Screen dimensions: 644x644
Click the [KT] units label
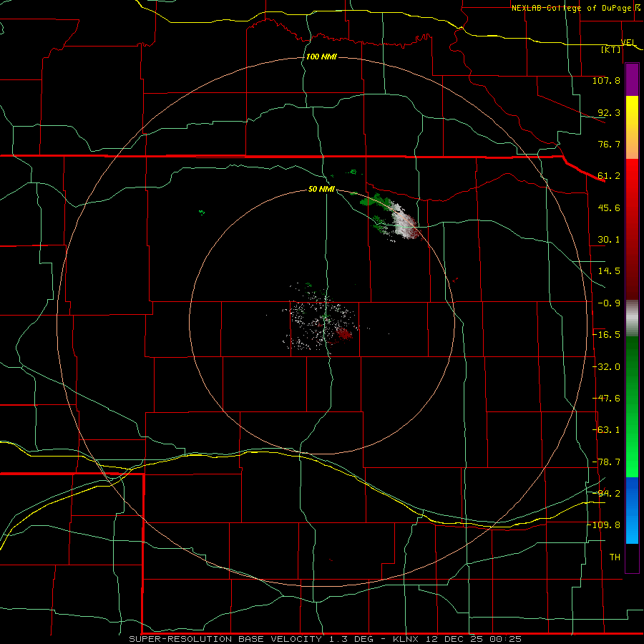click(611, 49)
